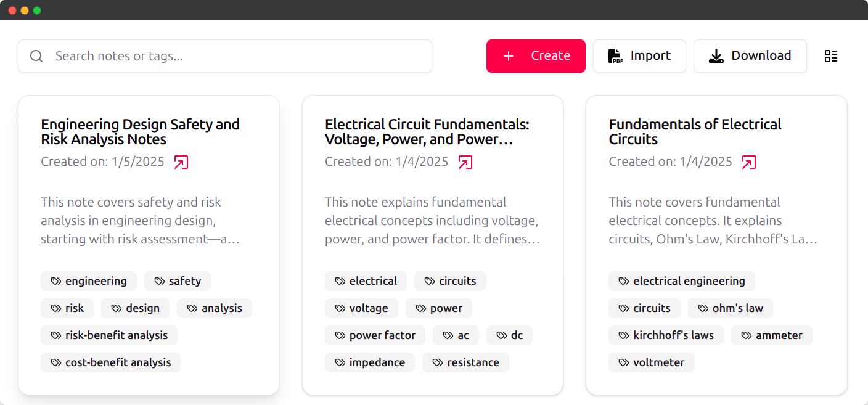Open the Electrical Circuit Fundamentals note via its link icon
This screenshot has height=405, width=868.
coord(466,162)
